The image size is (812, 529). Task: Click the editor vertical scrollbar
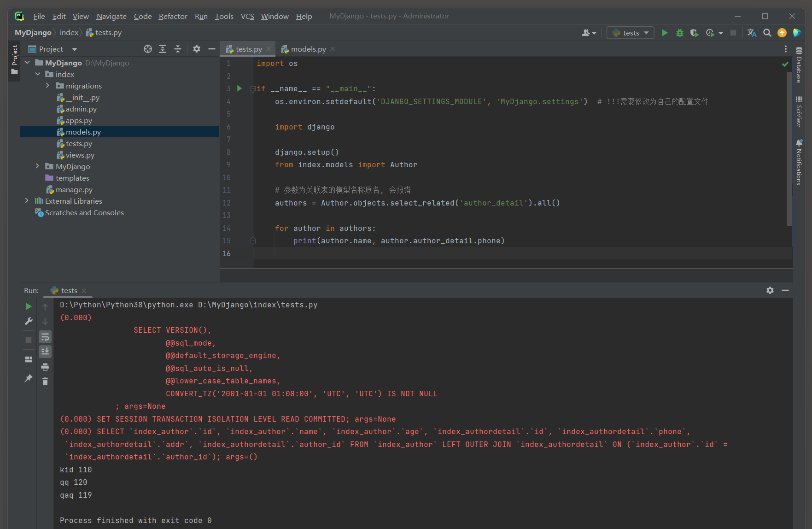click(789, 147)
